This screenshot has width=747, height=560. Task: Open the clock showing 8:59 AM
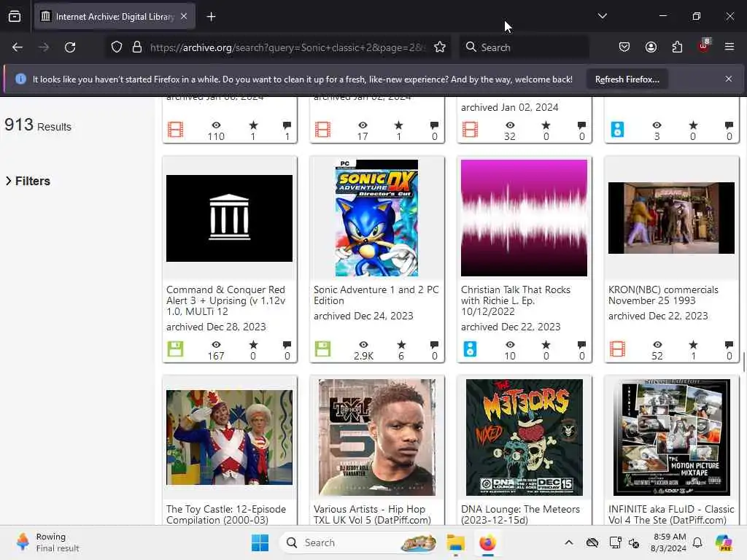[x=669, y=542]
